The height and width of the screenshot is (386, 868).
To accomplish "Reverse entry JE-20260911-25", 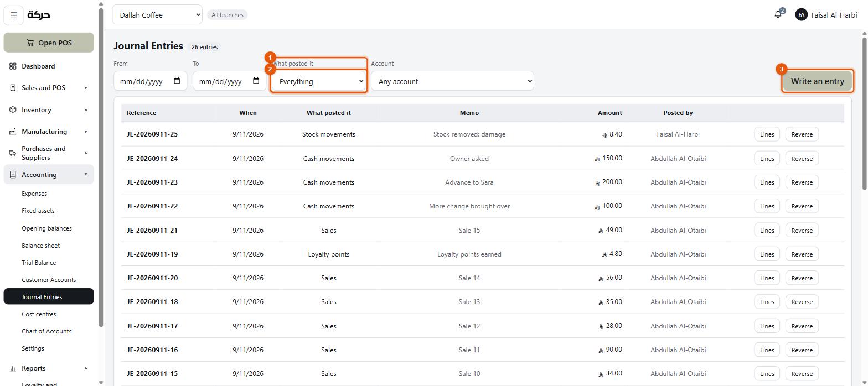I will click(x=802, y=134).
